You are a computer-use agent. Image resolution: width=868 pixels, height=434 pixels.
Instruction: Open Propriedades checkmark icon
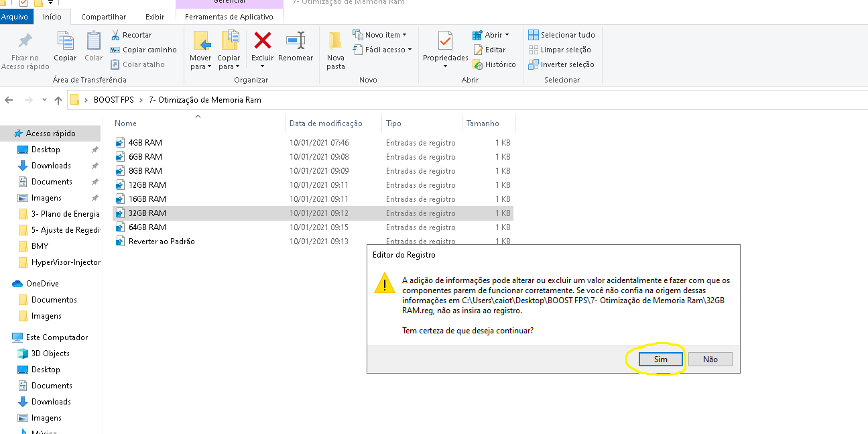point(445,41)
